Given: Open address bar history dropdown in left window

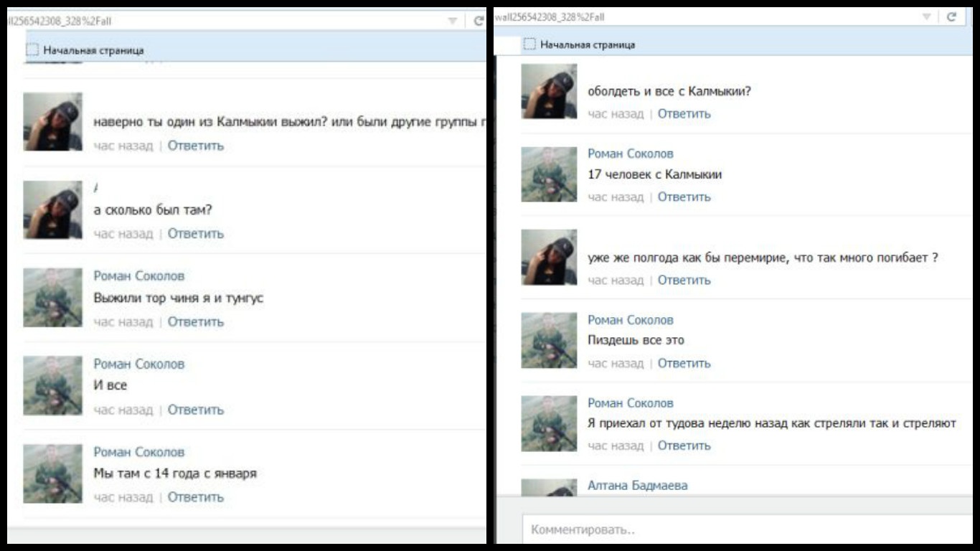Looking at the screenshot, I should tap(452, 22).
